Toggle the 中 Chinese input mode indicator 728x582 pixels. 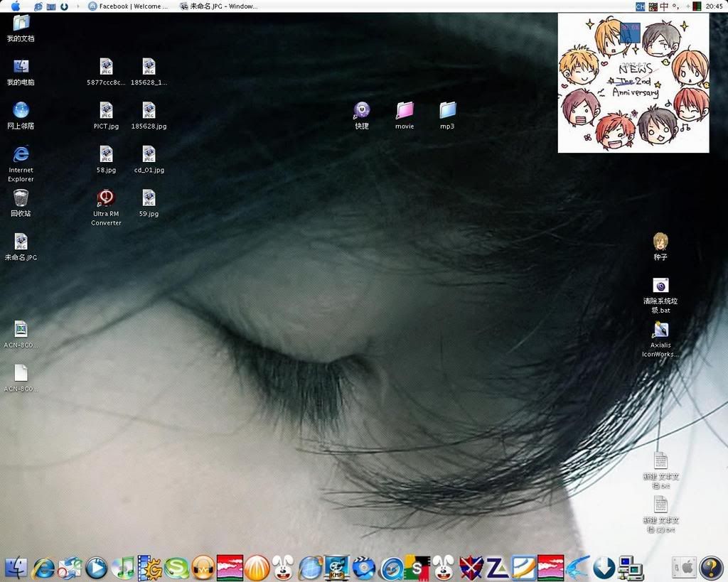click(664, 6)
